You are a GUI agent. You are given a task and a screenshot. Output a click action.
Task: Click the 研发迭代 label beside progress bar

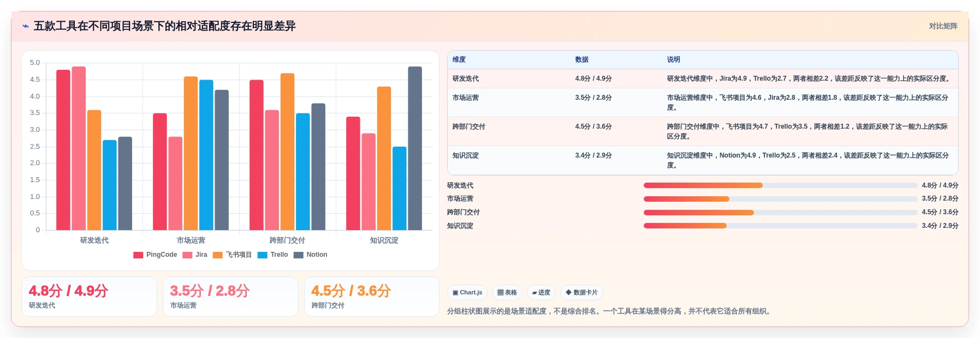click(x=460, y=185)
